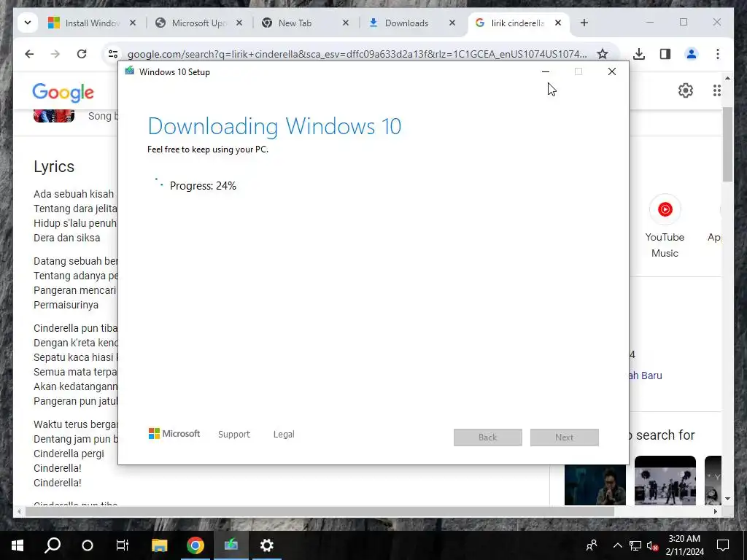
Task: Close the lirik cinderella tab
Action: [558, 23]
